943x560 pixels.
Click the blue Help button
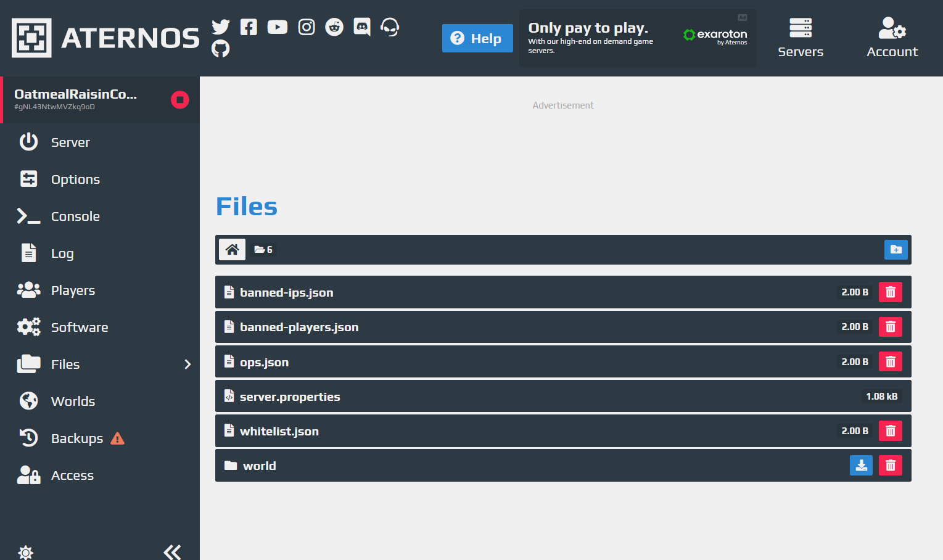pos(477,38)
